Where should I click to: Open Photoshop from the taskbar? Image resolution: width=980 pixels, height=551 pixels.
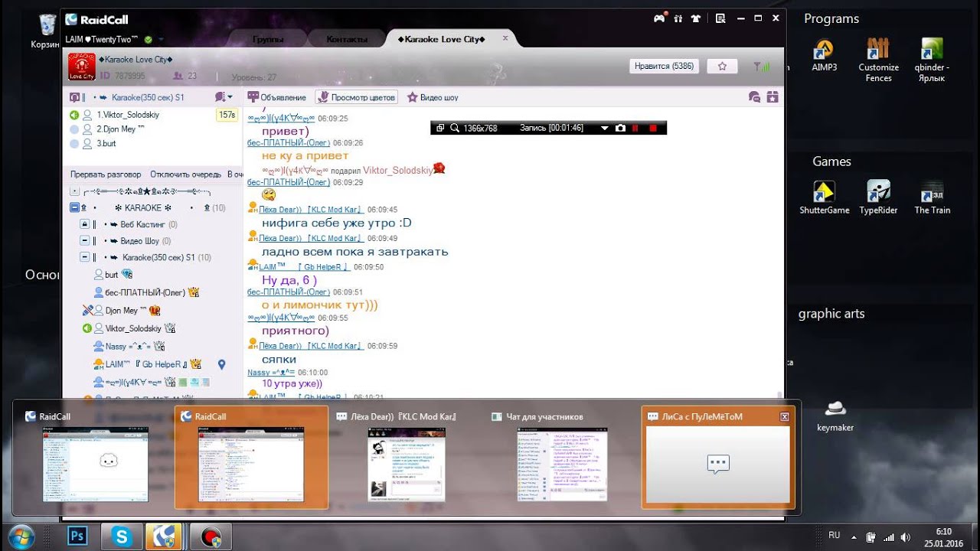[77, 536]
